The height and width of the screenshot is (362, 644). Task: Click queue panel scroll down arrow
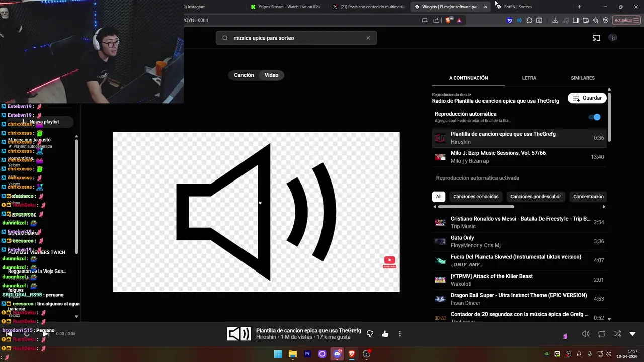click(609, 319)
